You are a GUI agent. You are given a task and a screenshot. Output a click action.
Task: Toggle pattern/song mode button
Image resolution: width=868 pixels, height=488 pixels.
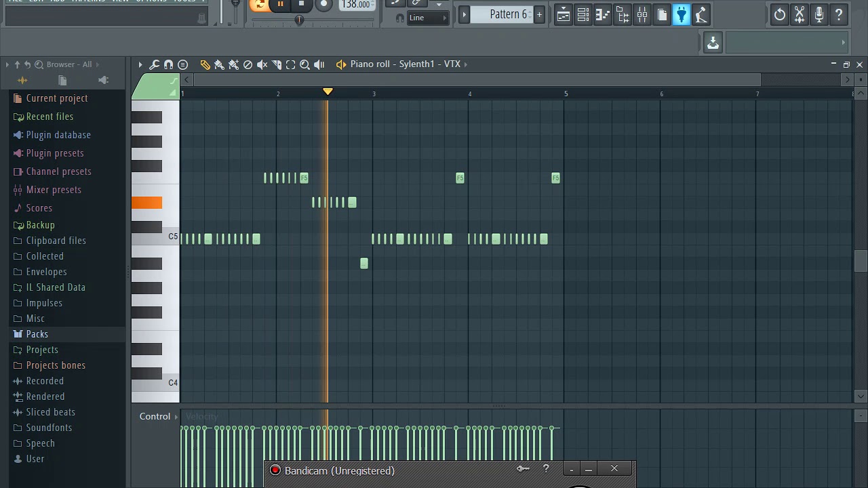tap(258, 5)
